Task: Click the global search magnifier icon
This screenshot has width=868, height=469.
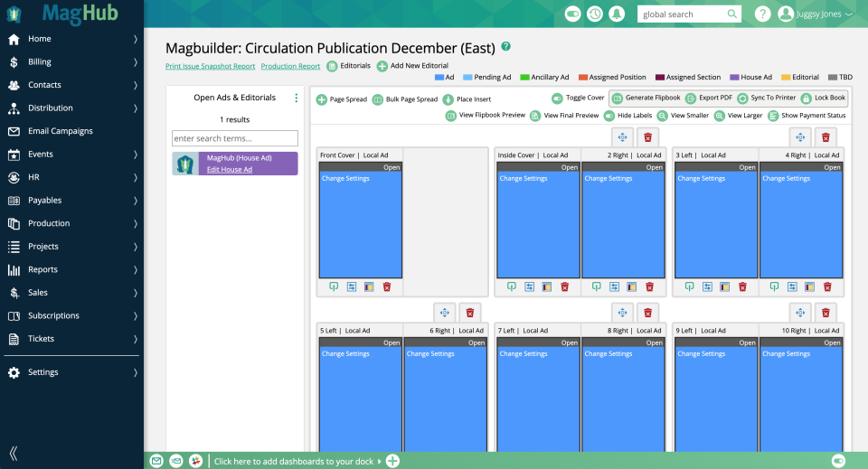Action: [x=731, y=14]
